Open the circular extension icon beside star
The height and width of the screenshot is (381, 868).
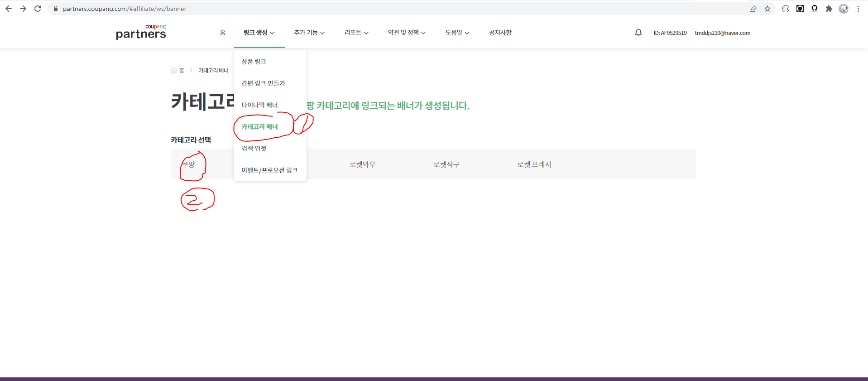click(786, 9)
